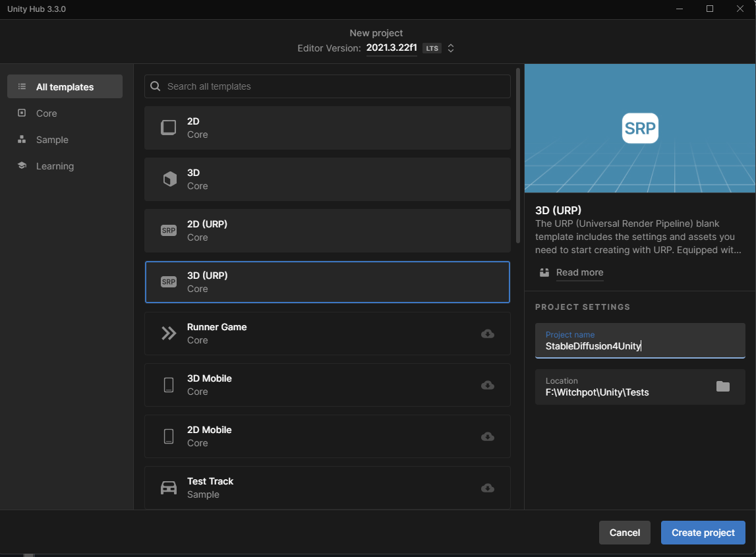Click the 3D (URP) description heading
756x557 pixels.
pyautogui.click(x=558, y=210)
